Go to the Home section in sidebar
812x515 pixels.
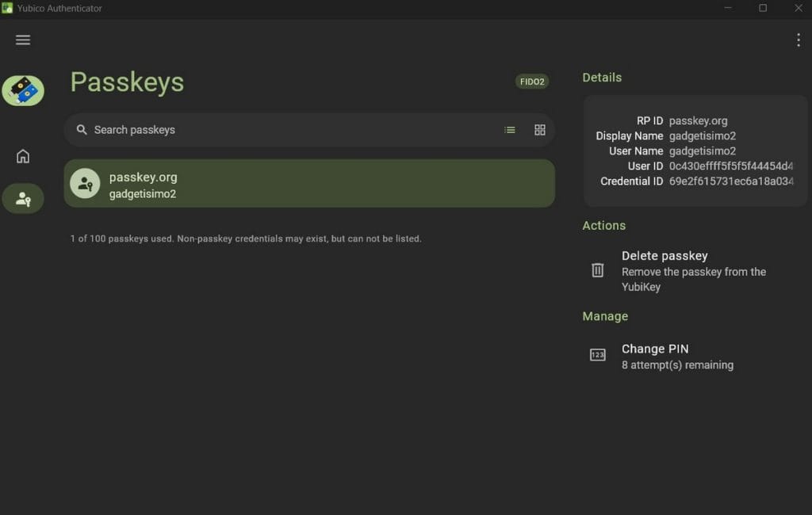pyautogui.click(x=23, y=156)
